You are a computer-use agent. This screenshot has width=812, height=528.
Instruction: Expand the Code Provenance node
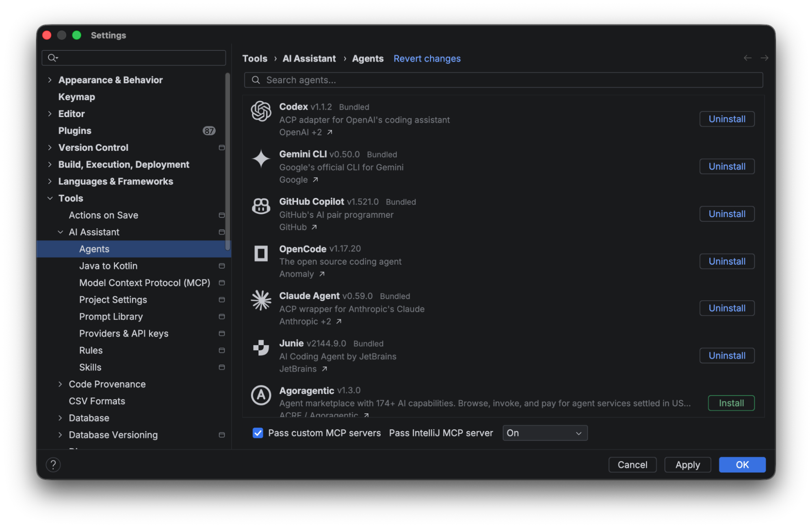60,384
